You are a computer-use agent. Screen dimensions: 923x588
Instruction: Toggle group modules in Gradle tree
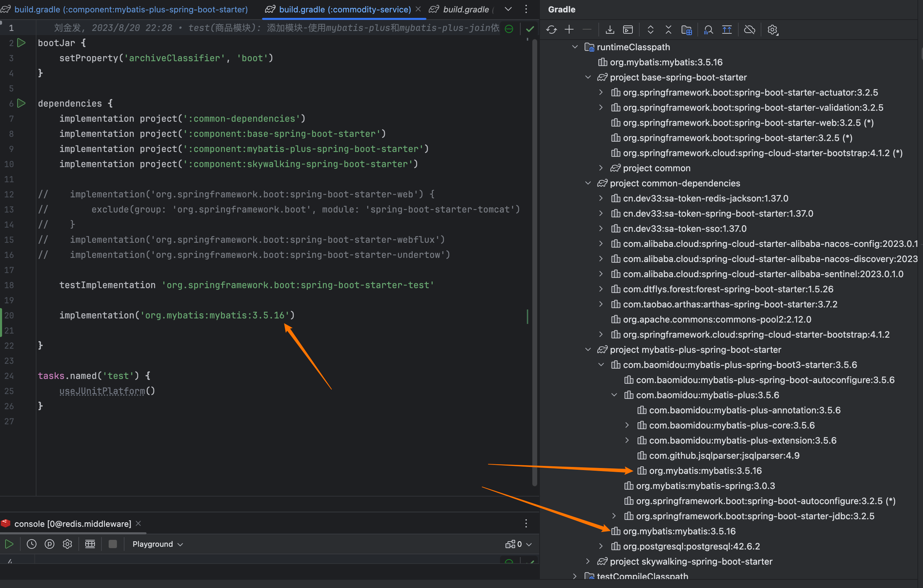tap(686, 29)
